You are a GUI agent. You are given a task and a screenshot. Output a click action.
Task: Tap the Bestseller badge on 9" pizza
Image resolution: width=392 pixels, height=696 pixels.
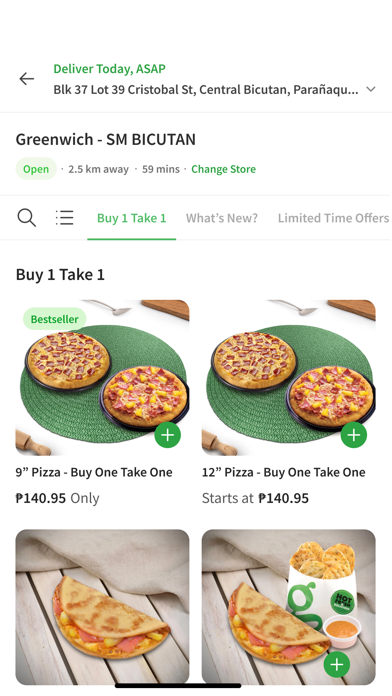pos(54,319)
